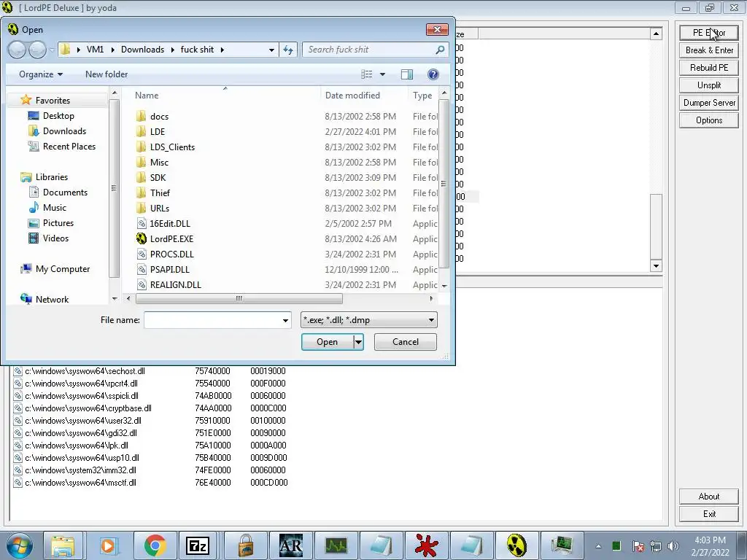This screenshot has height=560, width=747.
Task: Open the Dumper Server
Action: pyautogui.click(x=709, y=103)
